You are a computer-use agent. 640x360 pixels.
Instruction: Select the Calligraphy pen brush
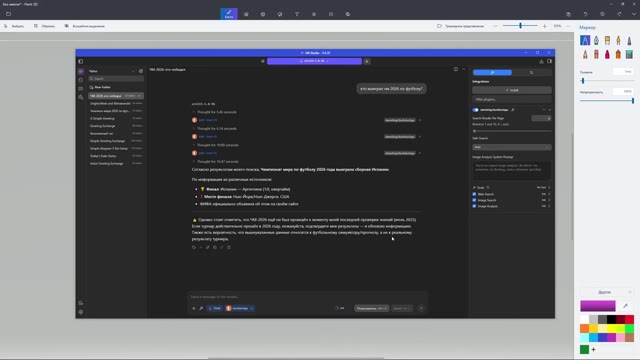tap(596, 40)
